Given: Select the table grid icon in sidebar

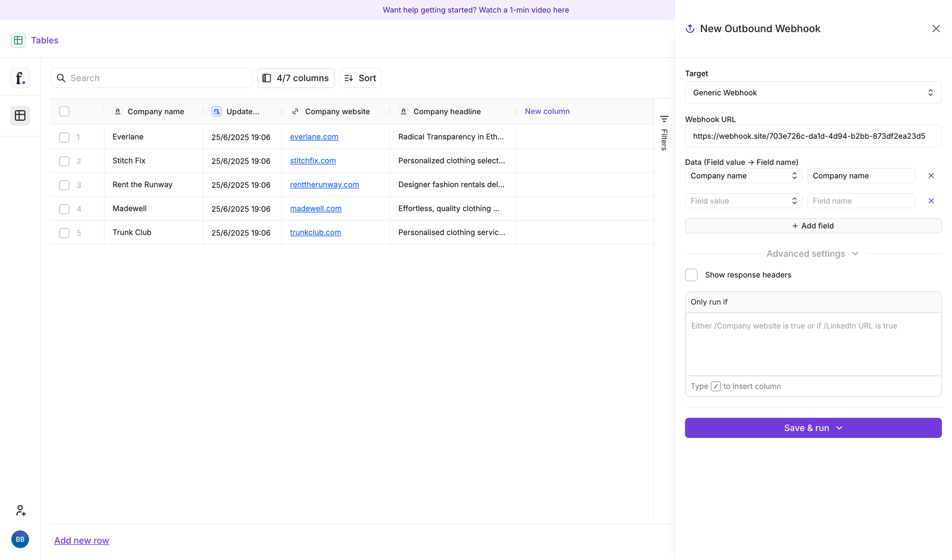Looking at the screenshot, I should tap(20, 115).
